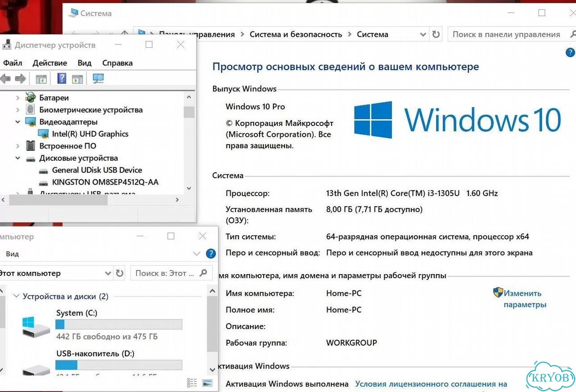Viewport: 576px width, 392px height.
Task: Open the Справка menu
Action: (117, 63)
